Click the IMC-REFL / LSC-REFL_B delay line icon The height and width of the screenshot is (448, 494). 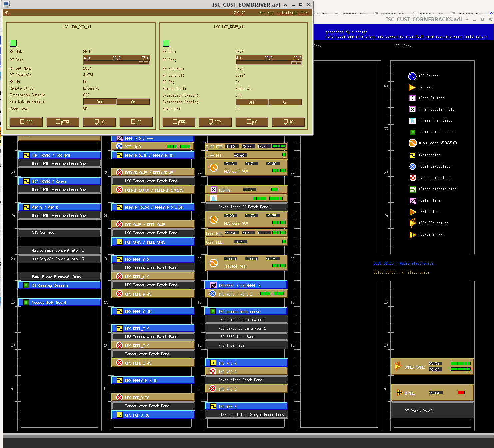click(213, 285)
